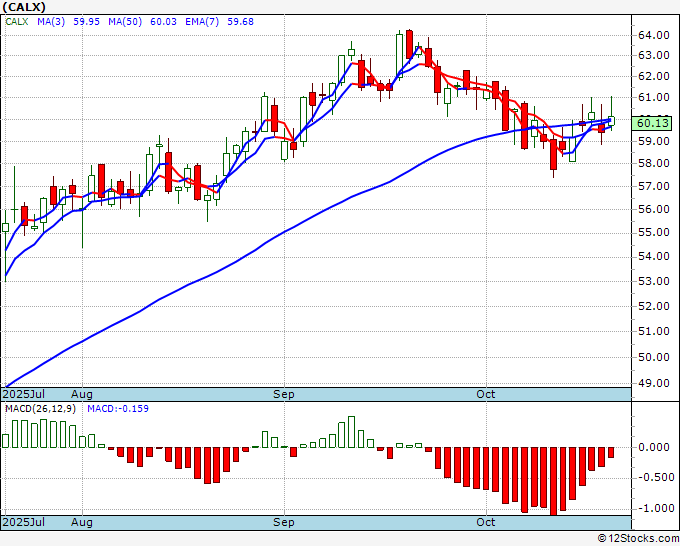Click the (CALX) chart title
The height and width of the screenshot is (546, 680).
pyautogui.click(x=23, y=7)
